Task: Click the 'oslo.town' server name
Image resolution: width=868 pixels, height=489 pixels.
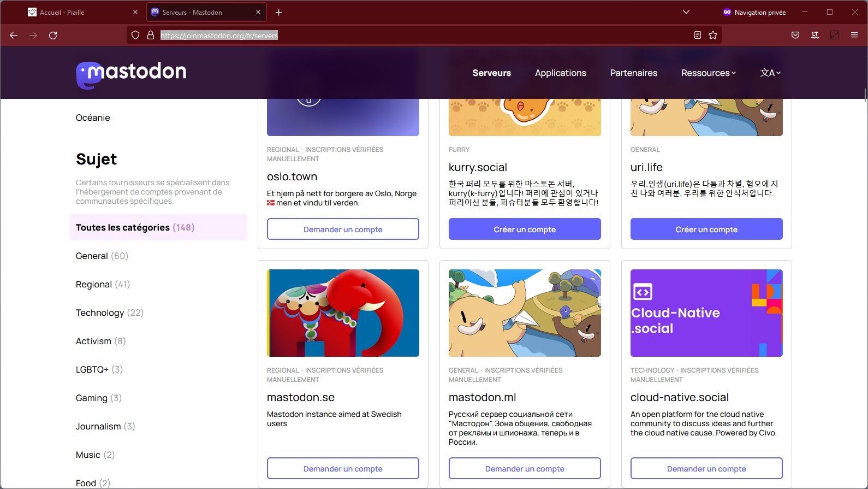Action: pyautogui.click(x=292, y=176)
